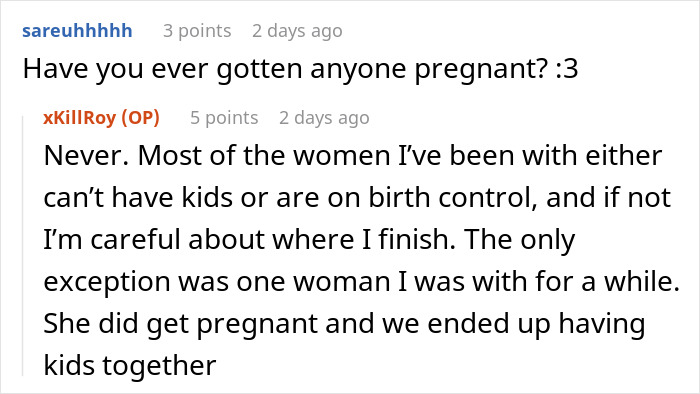Click the :3 emoticon in the question
Screen dimensions: 700x394
567,69
